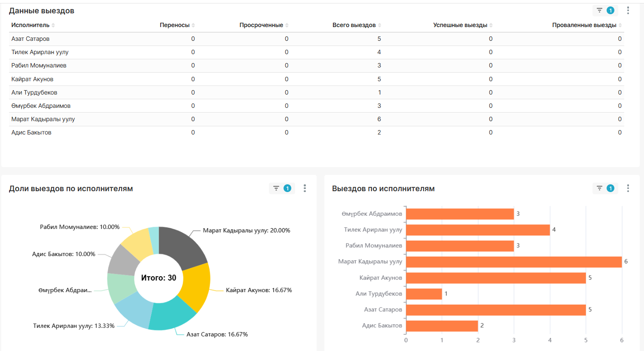The height and width of the screenshot is (351, 644).
Task: Sort table by Переносы column arrows
Action: pyautogui.click(x=193, y=25)
